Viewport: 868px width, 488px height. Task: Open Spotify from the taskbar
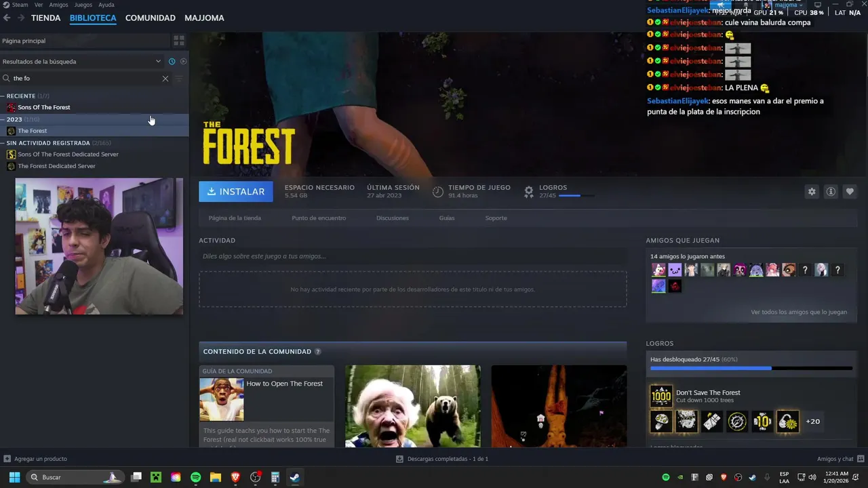click(x=195, y=477)
